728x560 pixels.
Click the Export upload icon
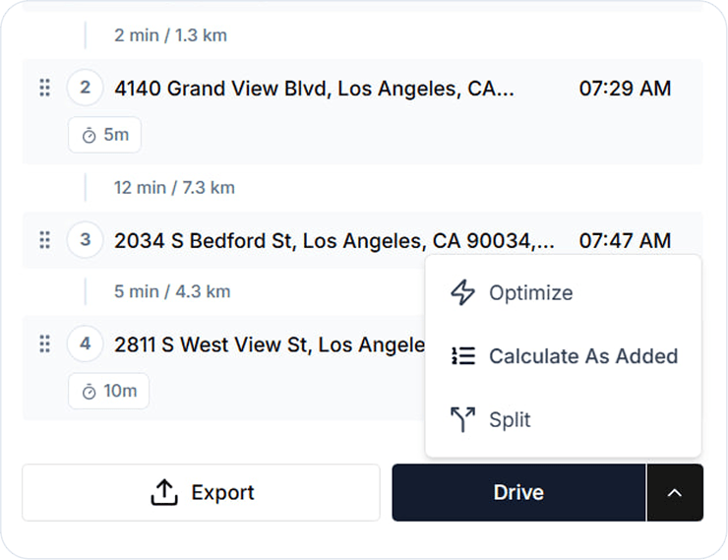(163, 493)
